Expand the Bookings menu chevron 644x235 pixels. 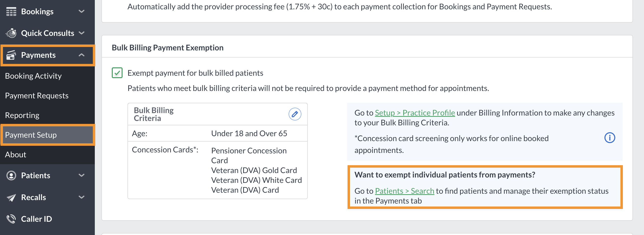point(82,12)
